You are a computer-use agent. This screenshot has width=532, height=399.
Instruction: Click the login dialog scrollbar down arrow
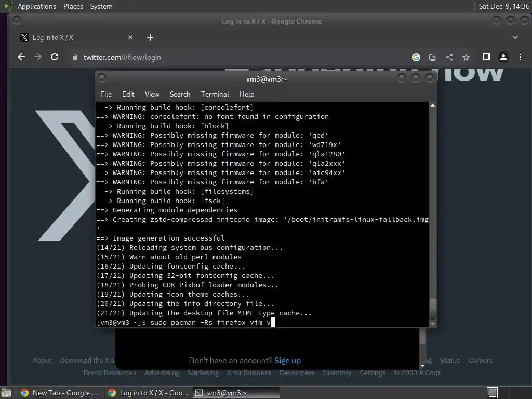[x=422, y=366]
